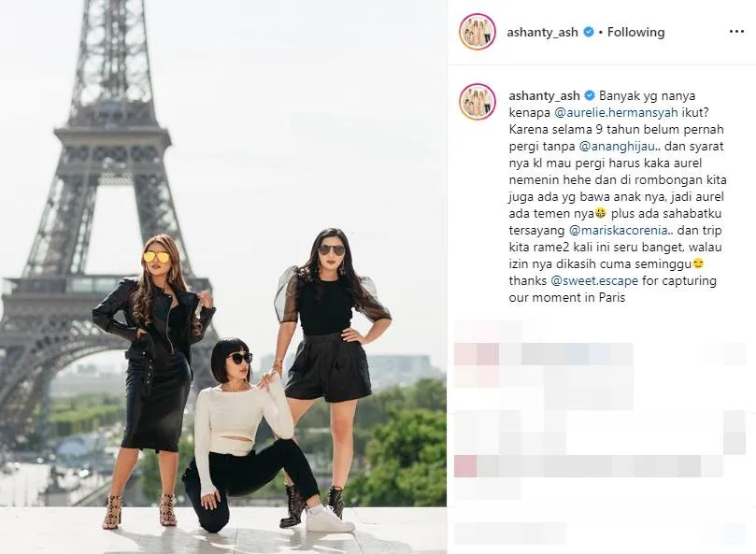756x554 pixels.
Task: Open the @aurelie.hermansyah mention
Action: [616, 112]
